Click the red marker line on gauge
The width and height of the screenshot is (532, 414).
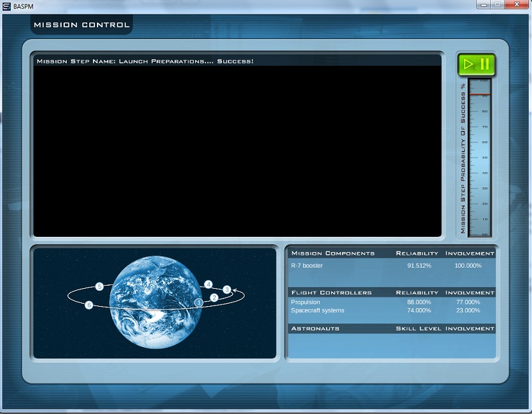479,94
